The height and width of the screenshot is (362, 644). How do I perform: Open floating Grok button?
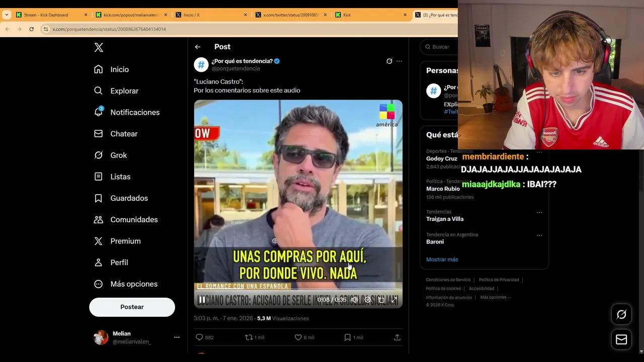pyautogui.click(x=621, y=315)
